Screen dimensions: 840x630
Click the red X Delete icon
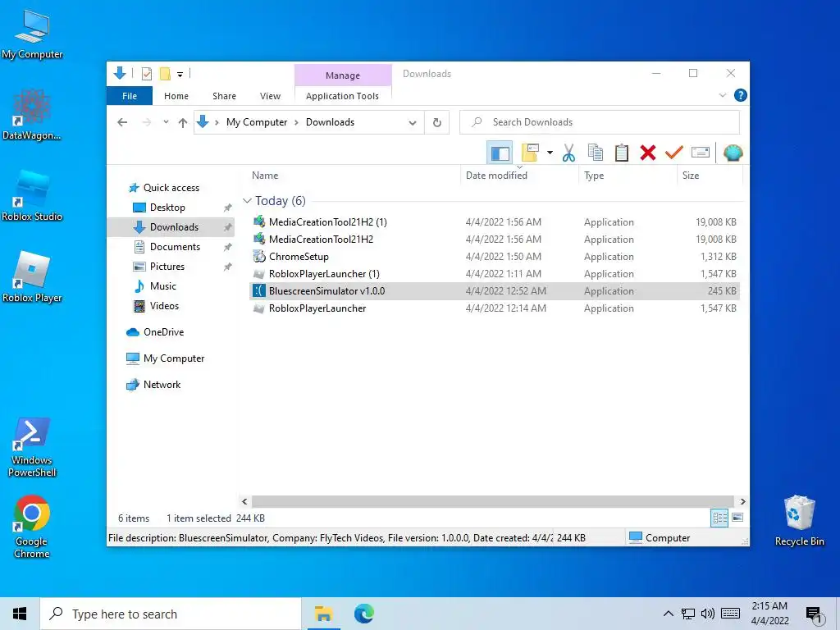tap(648, 153)
